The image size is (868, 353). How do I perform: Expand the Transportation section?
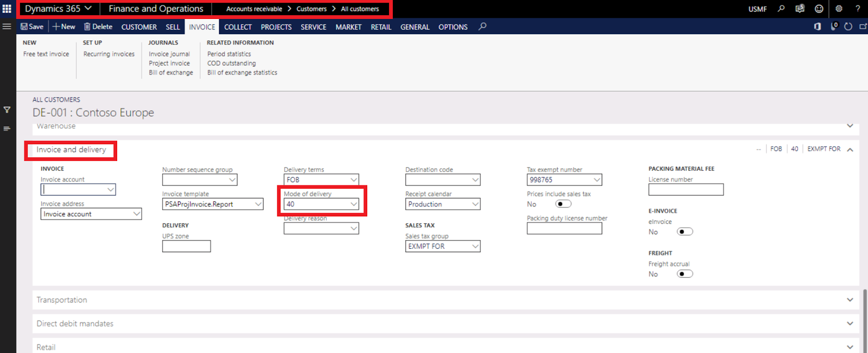pos(850,300)
